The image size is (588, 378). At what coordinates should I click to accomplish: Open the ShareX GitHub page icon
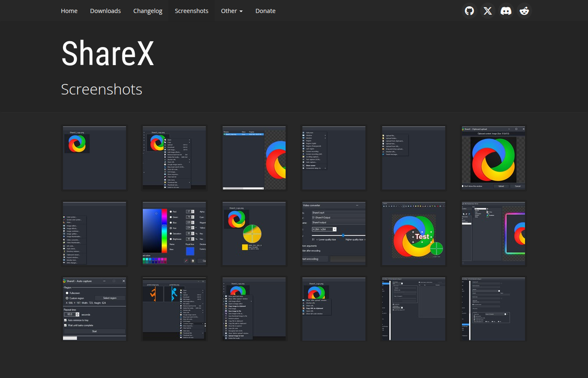(x=470, y=11)
